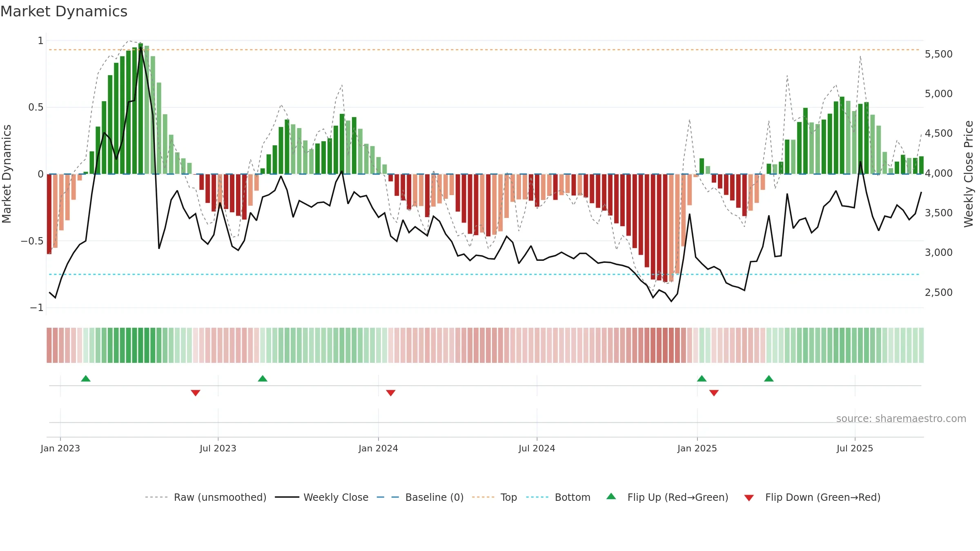Click the Weekly Close Price axis title
The image size is (980, 551).
[969, 174]
